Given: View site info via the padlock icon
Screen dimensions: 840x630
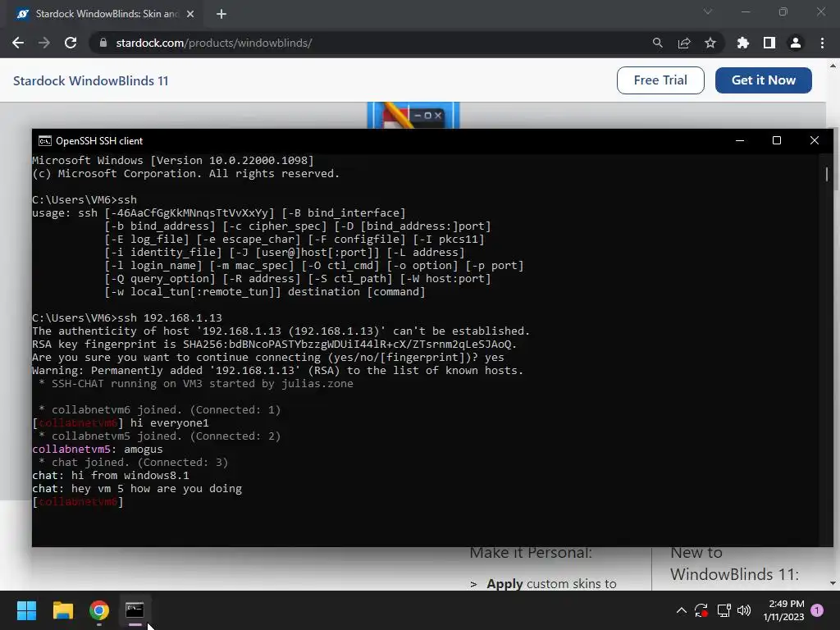Looking at the screenshot, I should coord(103,43).
